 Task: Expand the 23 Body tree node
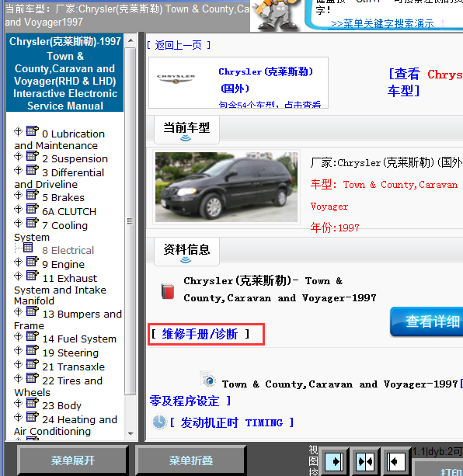(x=18, y=403)
